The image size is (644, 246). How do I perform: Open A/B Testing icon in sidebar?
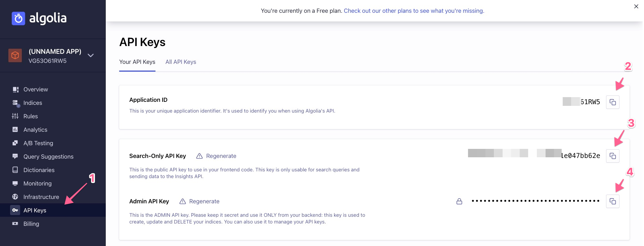15,143
